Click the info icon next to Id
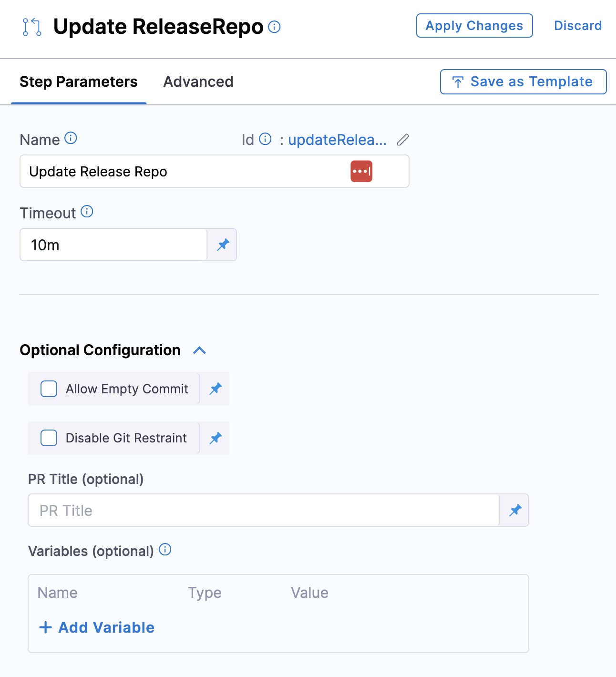The height and width of the screenshot is (677, 616). 265,139
